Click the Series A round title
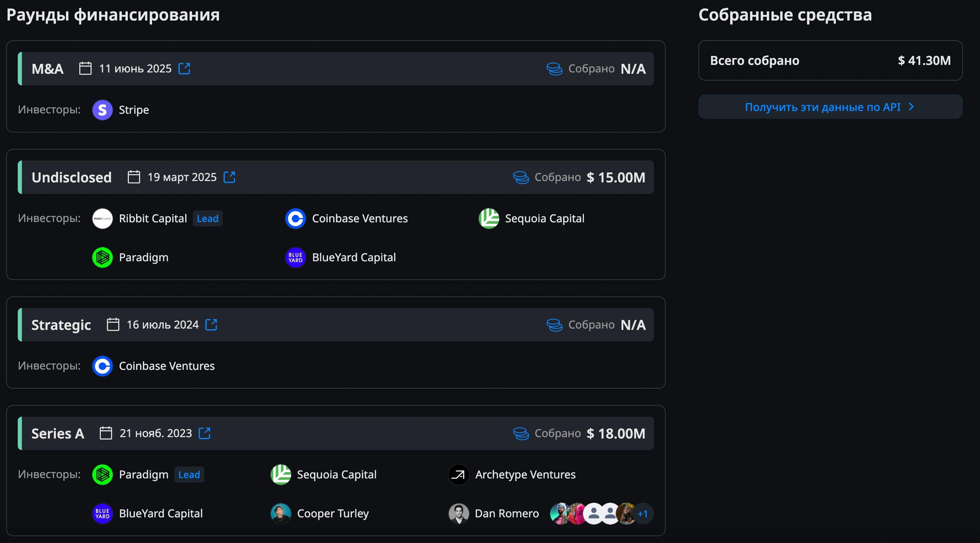 [58, 433]
